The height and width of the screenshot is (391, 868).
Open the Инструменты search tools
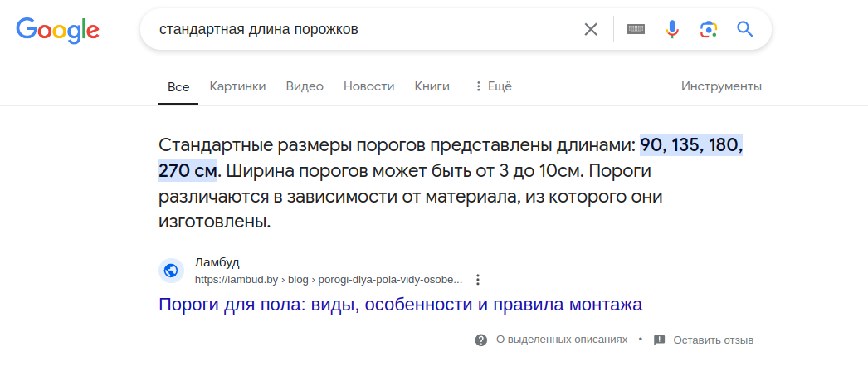721,86
